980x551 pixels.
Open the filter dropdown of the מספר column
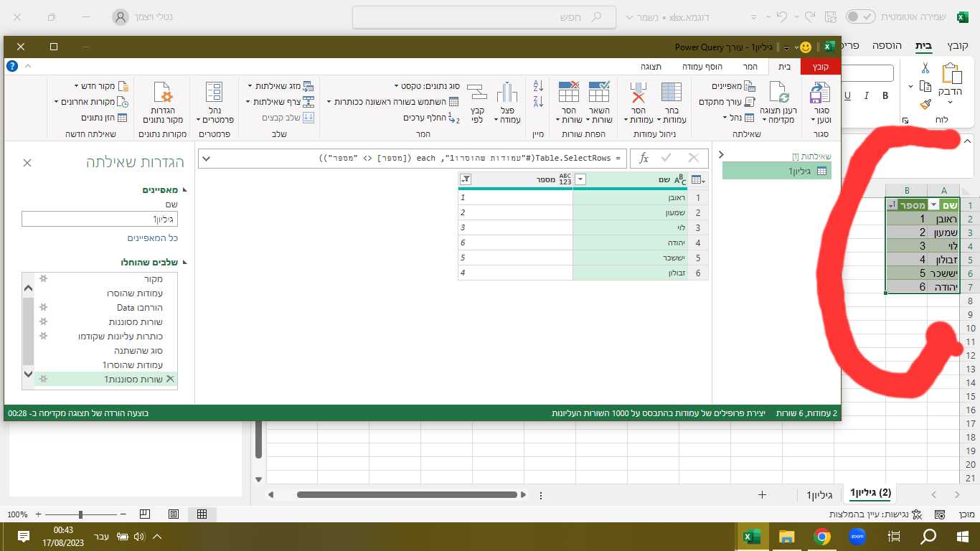(x=466, y=179)
